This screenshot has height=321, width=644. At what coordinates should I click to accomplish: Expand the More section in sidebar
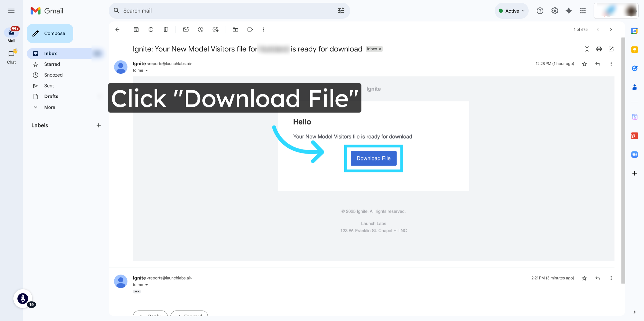50,107
